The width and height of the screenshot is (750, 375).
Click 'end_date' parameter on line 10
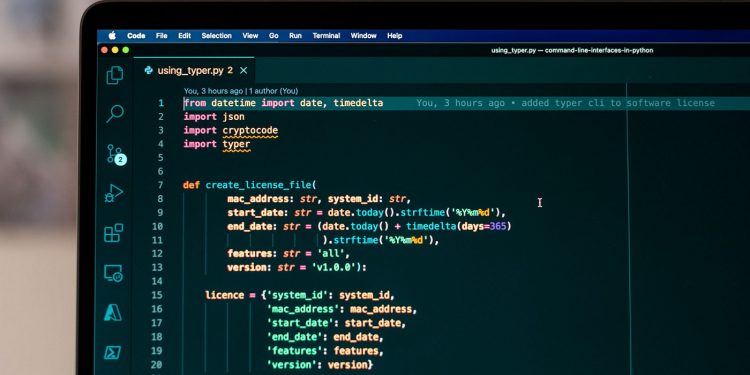pos(249,226)
